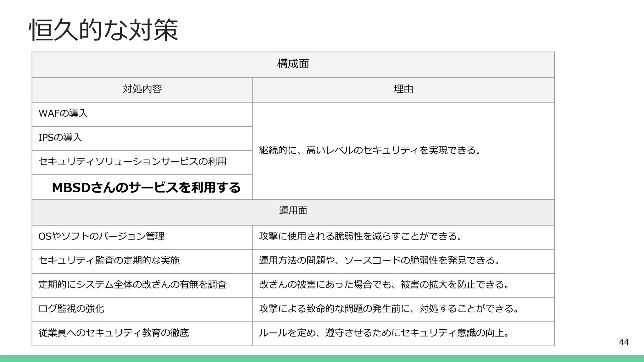644x362 pixels.
Task: Click the 継続的に、高いレベルのセキュリティ reason cell
Action: (x=403, y=151)
